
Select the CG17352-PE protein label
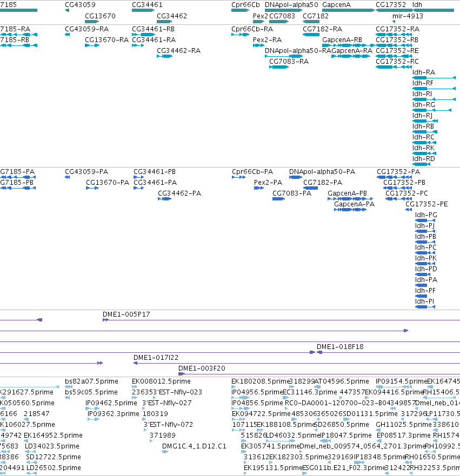point(426,204)
